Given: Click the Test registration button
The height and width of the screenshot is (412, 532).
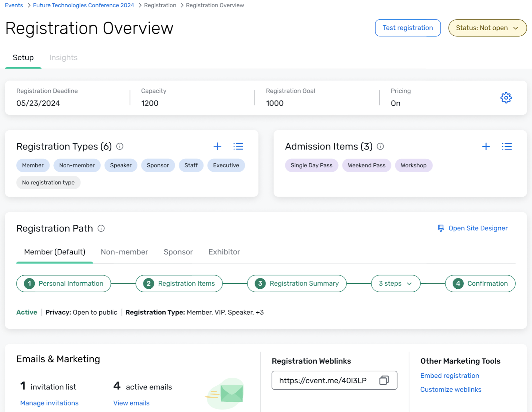Looking at the screenshot, I should pos(408,28).
